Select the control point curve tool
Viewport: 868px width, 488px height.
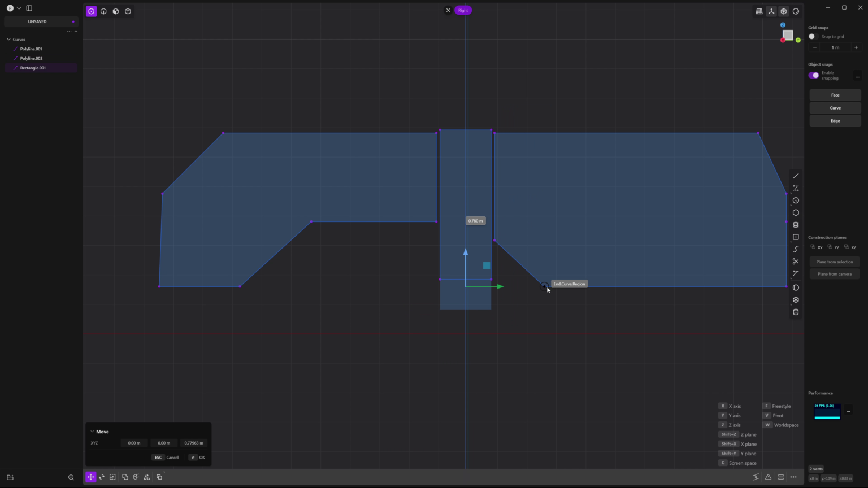coord(796,188)
